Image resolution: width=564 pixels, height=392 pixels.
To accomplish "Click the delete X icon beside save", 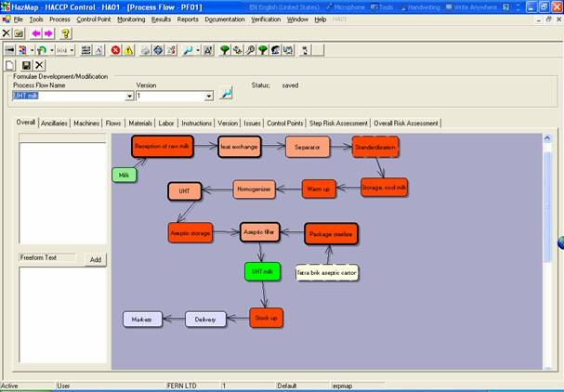I will [39, 64].
